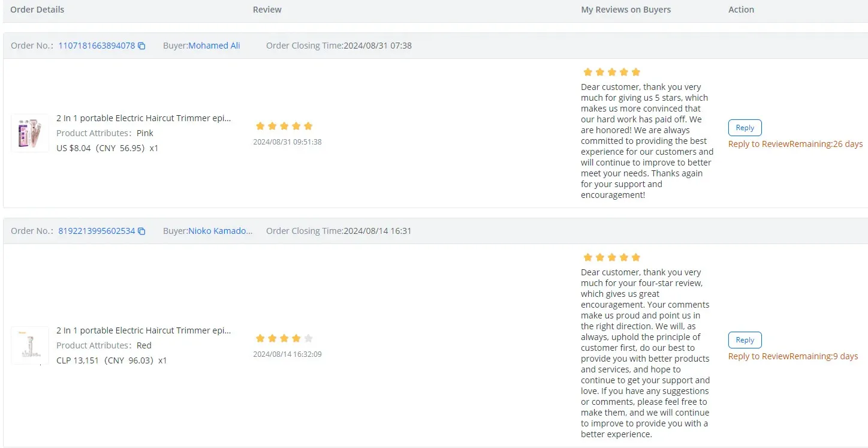Copy order number 1107181663894078
The height and width of the screenshot is (448, 868).
click(x=142, y=46)
